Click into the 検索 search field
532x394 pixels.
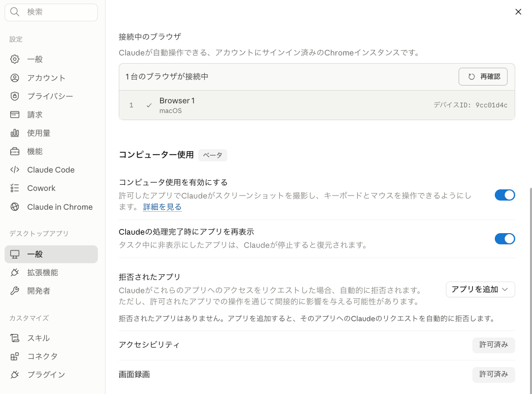click(51, 12)
